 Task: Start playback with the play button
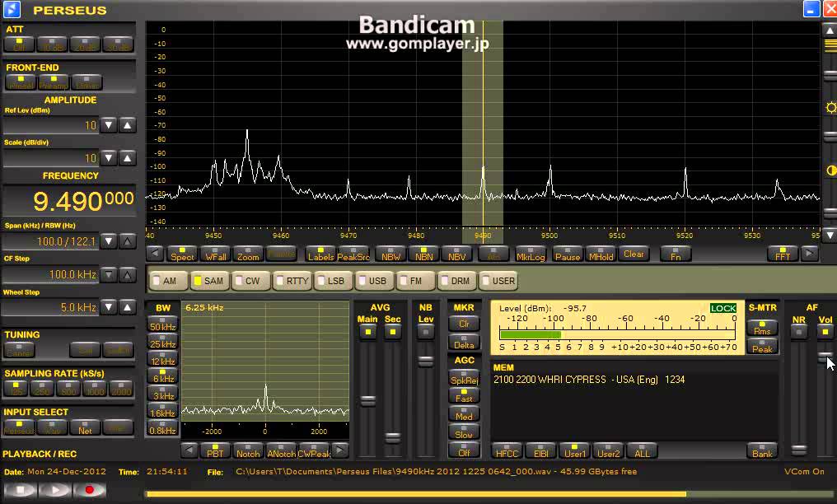[54, 490]
